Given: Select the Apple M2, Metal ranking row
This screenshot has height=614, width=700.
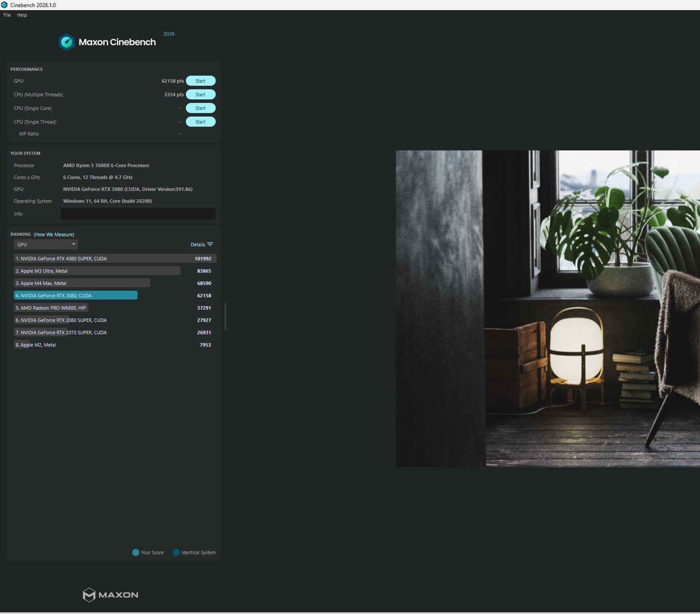Looking at the screenshot, I should click(x=115, y=344).
